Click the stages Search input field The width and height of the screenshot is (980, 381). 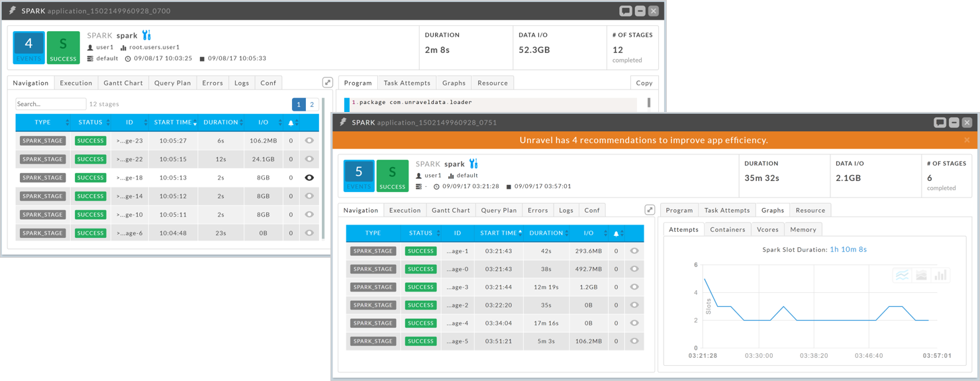50,104
